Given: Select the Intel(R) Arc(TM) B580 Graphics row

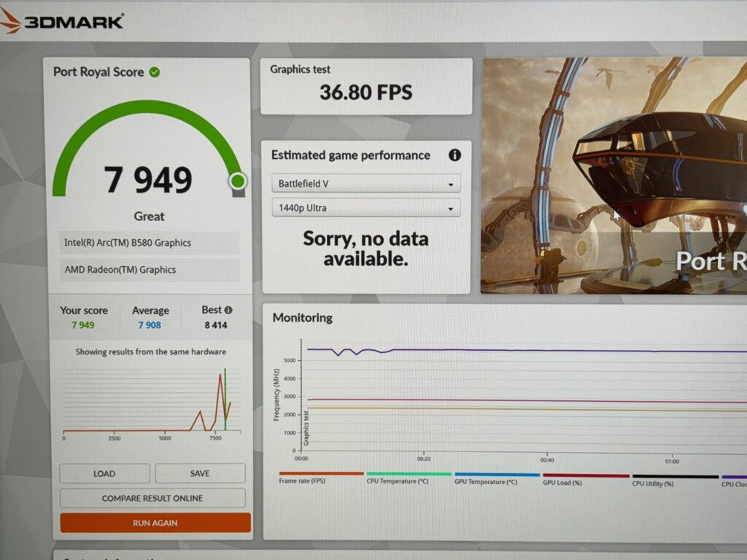Looking at the screenshot, I should [150, 243].
